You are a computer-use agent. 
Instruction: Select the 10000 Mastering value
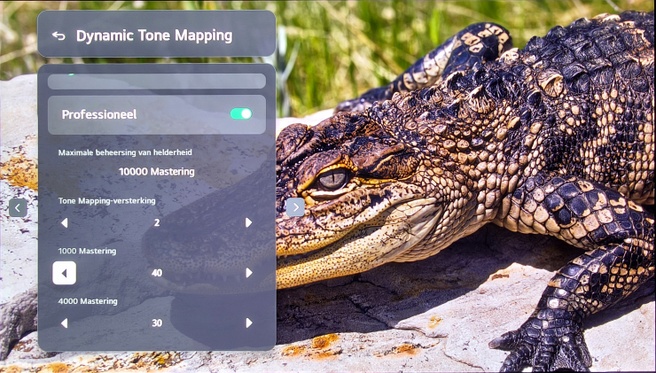pyautogui.click(x=156, y=172)
